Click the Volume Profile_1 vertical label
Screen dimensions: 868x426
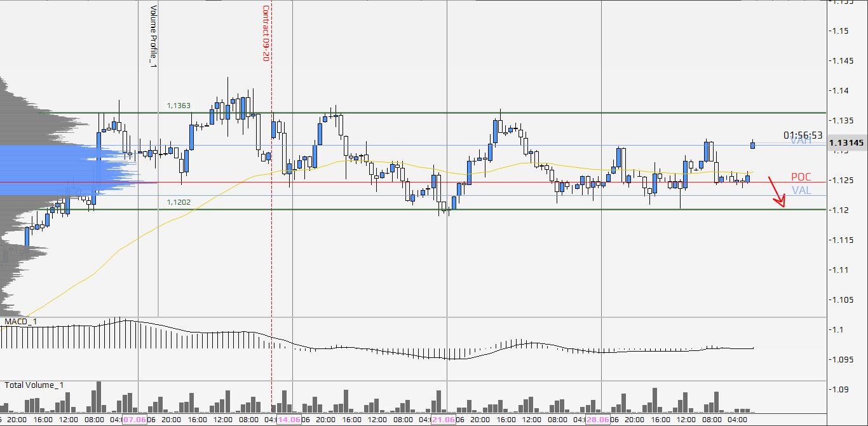(153, 36)
